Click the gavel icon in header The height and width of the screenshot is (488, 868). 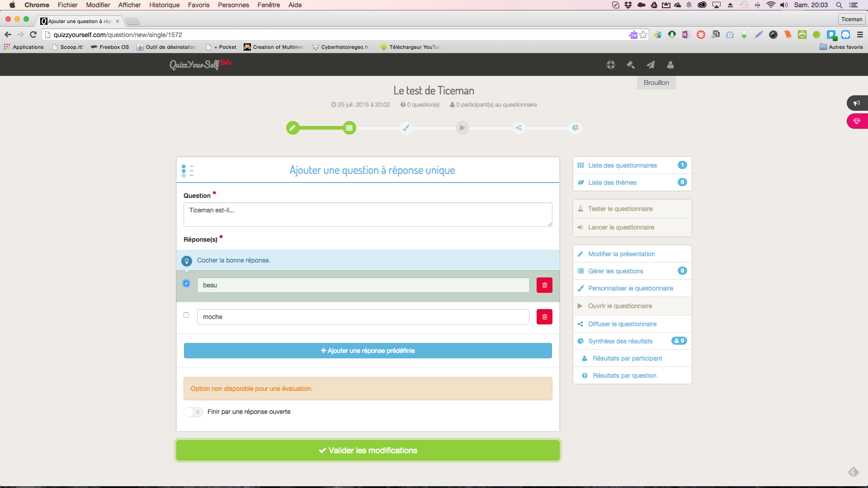point(631,65)
